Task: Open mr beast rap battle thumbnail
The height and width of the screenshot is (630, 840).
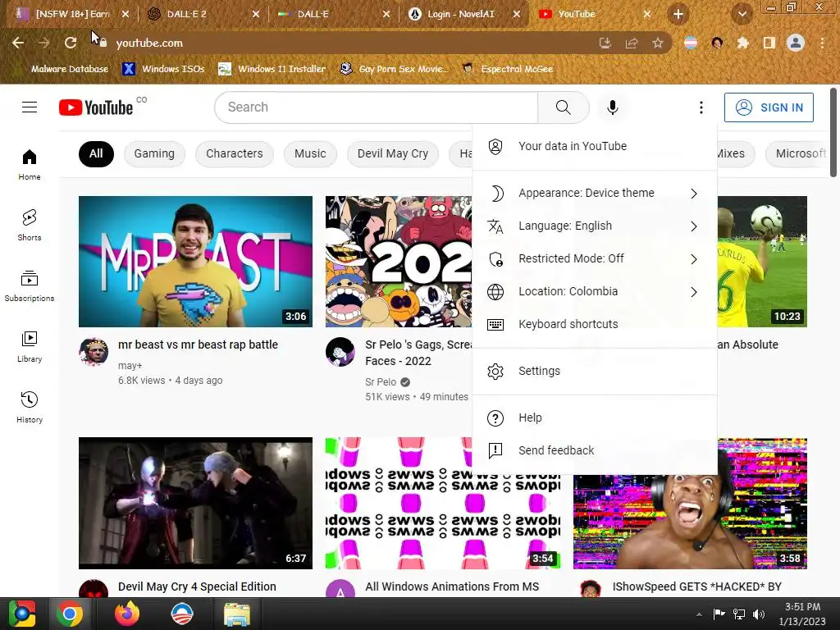Action: click(195, 262)
